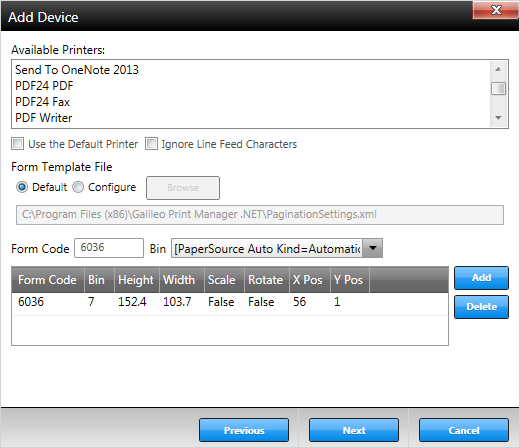Select the Configure template radio button
Screen dimensions: 520x448
tap(78, 187)
